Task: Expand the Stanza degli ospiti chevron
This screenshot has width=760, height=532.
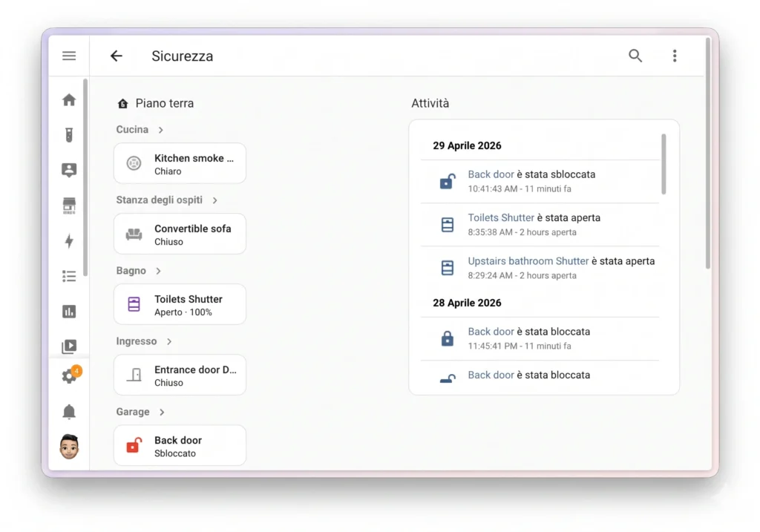Action: [214, 200]
